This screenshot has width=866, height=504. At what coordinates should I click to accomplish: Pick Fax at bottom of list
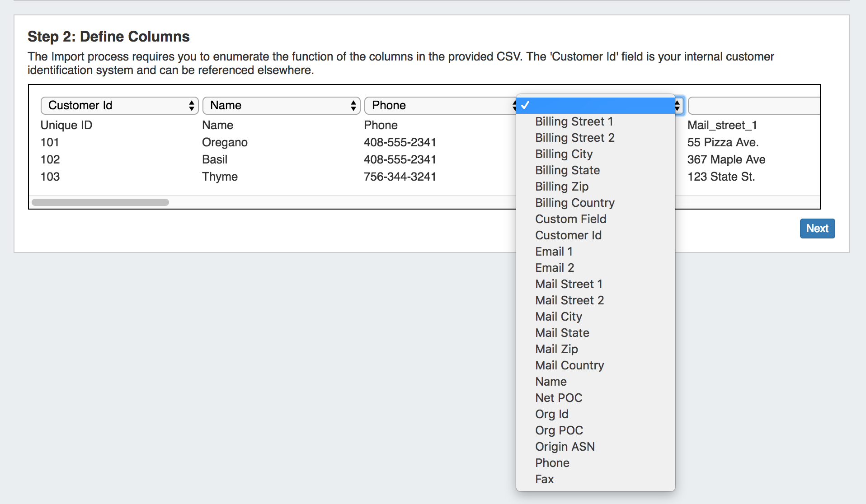click(x=544, y=479)
